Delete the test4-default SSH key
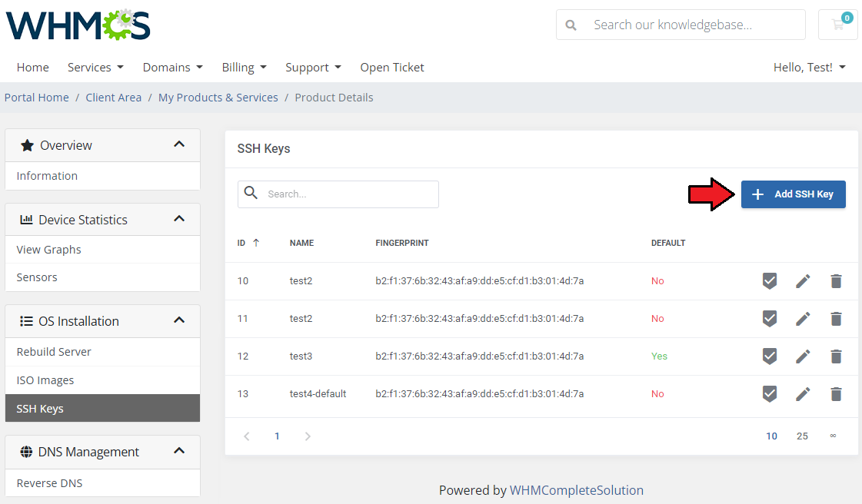Image resolution: width=862 pixels, height=504 pixels. click(x=836, y=394)
